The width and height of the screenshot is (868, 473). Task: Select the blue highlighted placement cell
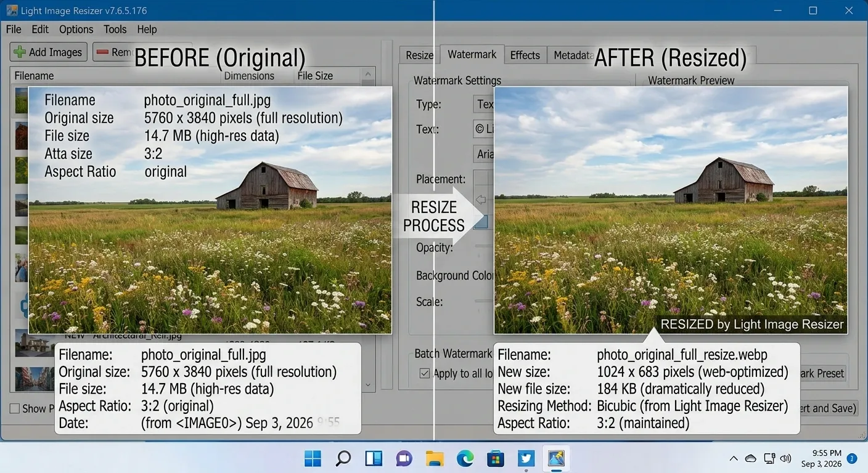481,221
